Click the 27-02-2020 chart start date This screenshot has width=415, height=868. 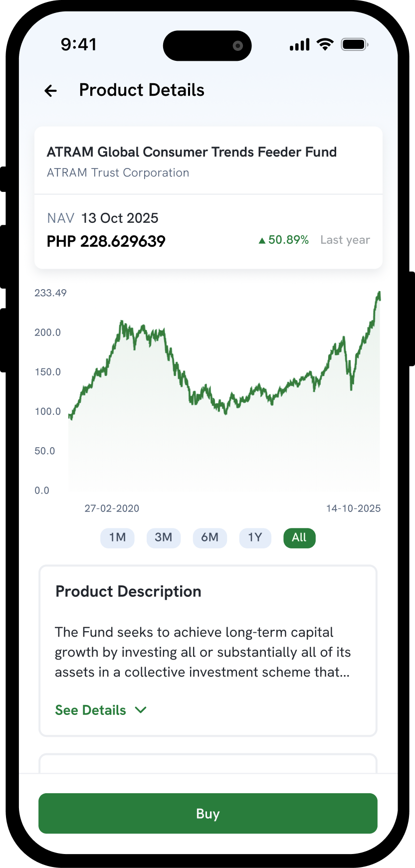click(112, 509)
